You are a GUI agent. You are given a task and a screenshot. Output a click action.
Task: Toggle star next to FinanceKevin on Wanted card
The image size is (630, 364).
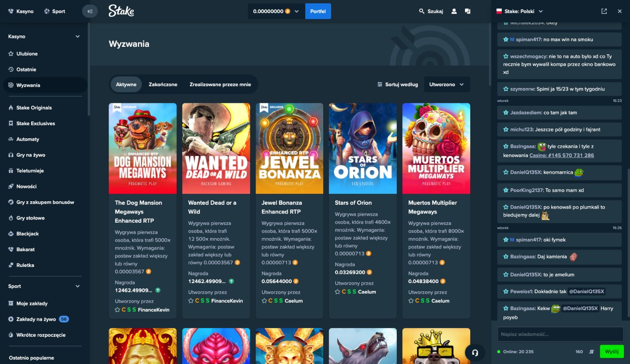[x=191, y=301]
